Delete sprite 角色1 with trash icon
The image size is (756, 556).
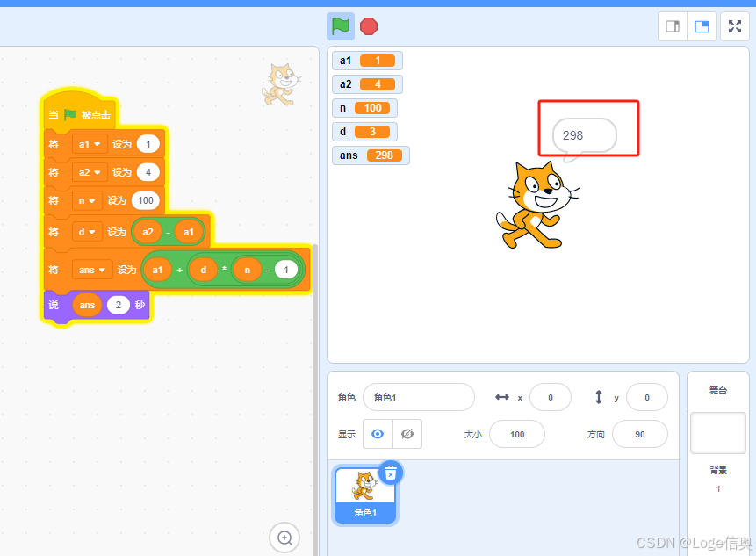pos(391,473)
